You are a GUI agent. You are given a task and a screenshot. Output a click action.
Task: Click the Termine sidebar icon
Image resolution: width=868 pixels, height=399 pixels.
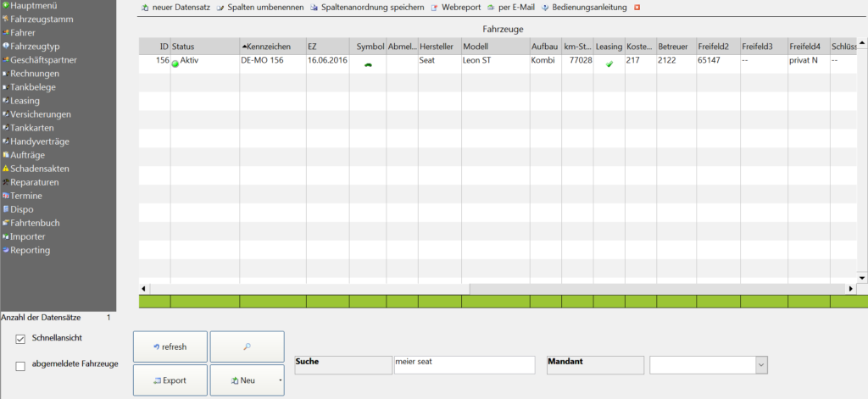tap(6, 196)
